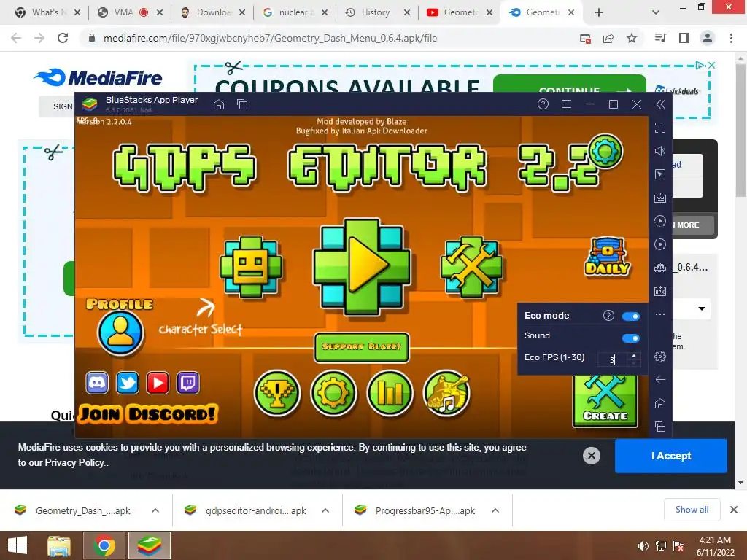This screenshot has height=560, width=747.
Task: Click the Discord social icon
Action: click(x=97, y=383)
